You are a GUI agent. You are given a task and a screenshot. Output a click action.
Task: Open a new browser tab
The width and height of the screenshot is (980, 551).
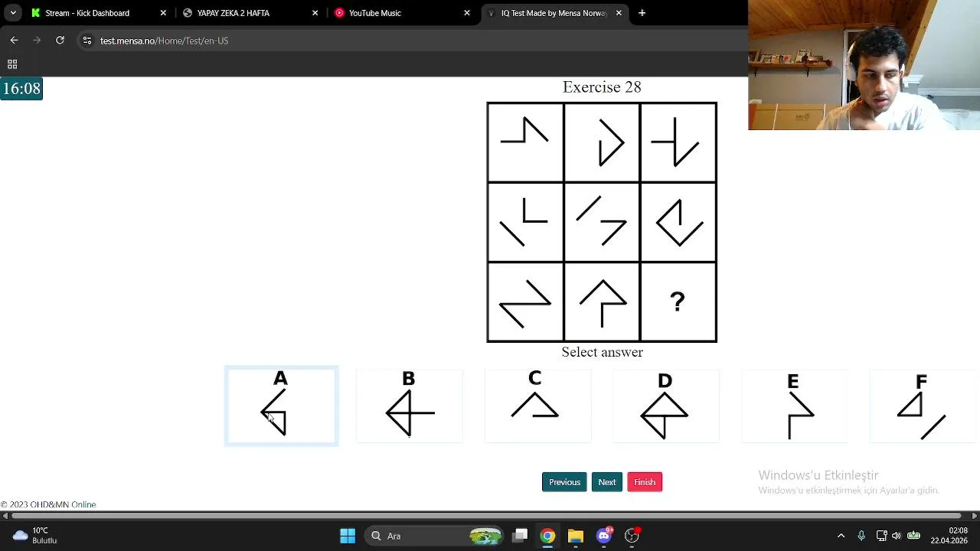click(x=642, y=13)
